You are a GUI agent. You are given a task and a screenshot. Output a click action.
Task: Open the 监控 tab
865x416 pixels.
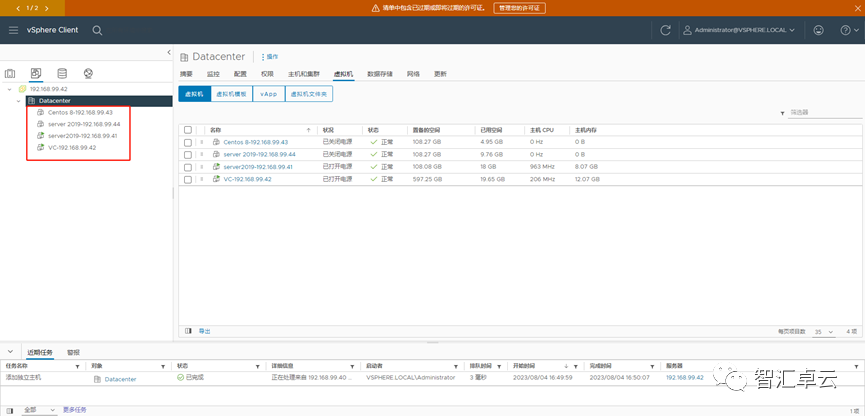[213, 74]
